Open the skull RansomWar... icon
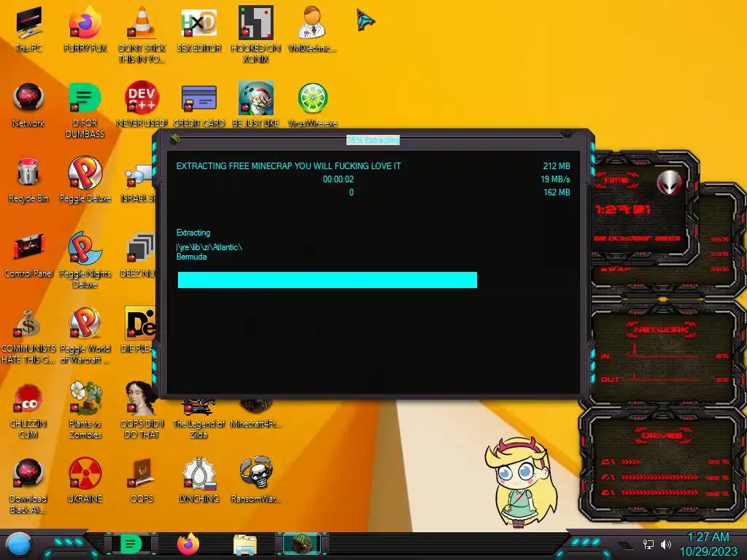747x560 pixels. 256,481
